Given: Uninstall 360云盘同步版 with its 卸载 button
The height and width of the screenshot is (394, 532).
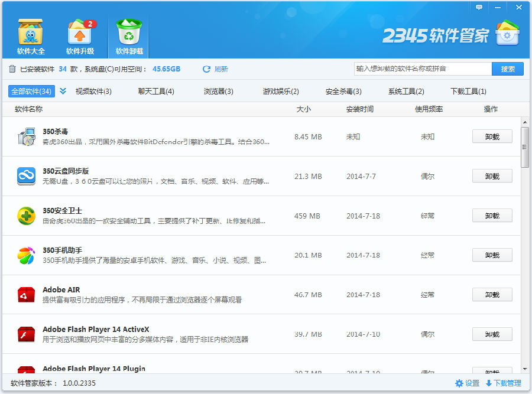Looking at the screenshot, I should pyautogui.click(x=492, y=176).
